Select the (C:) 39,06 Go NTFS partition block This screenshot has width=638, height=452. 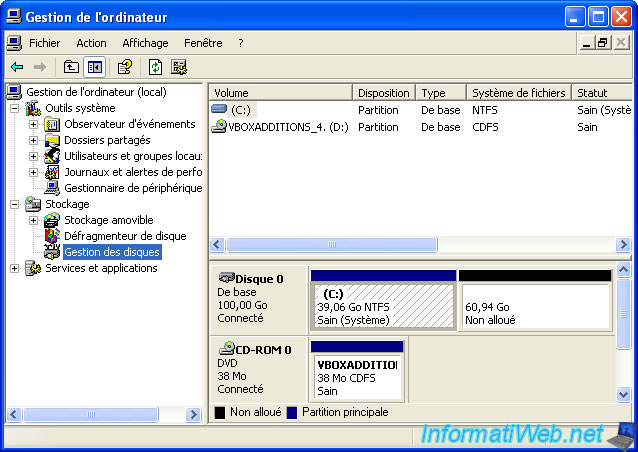pos(384,299)
